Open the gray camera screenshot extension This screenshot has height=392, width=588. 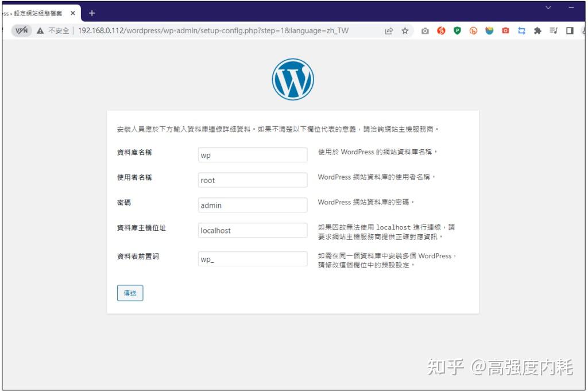coord(425,30)
